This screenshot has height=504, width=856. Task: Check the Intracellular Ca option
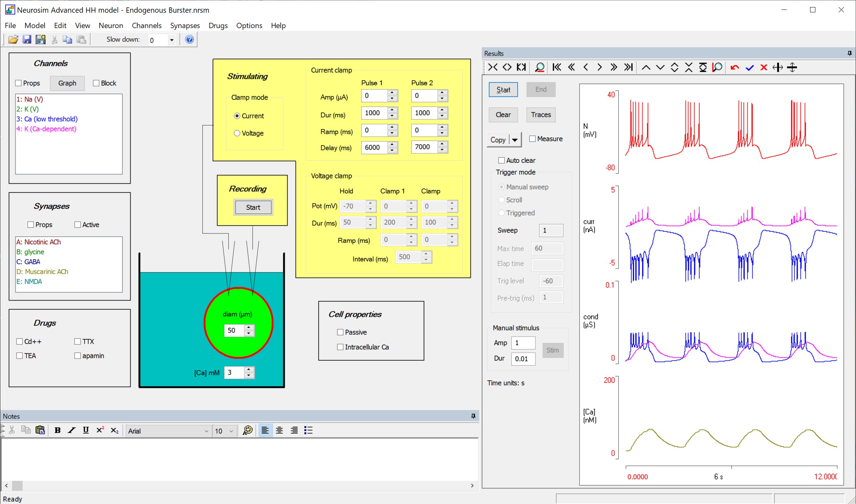[x=340, y=347]
